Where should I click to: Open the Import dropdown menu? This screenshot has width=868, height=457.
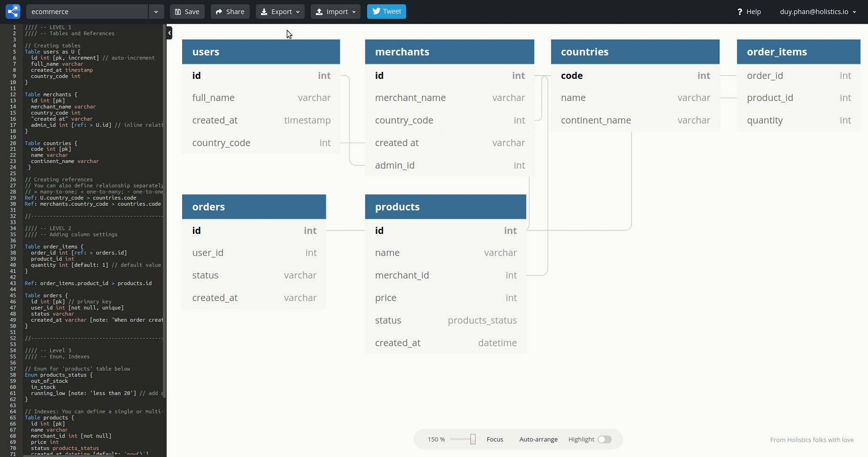(x=353, y=11)
